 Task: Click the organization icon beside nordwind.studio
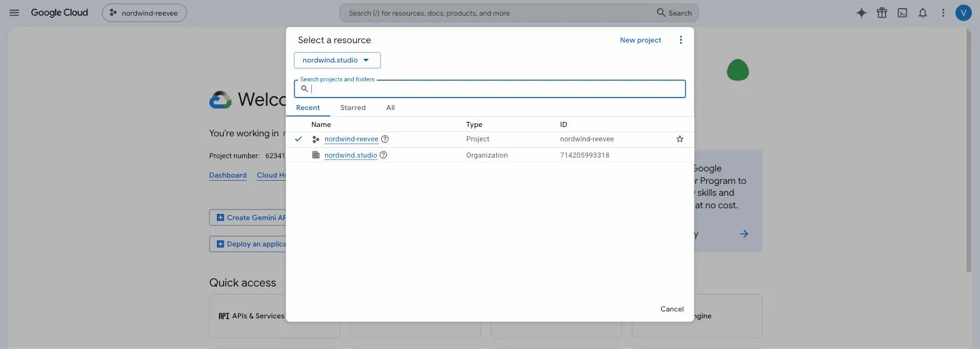click(316, 155)
